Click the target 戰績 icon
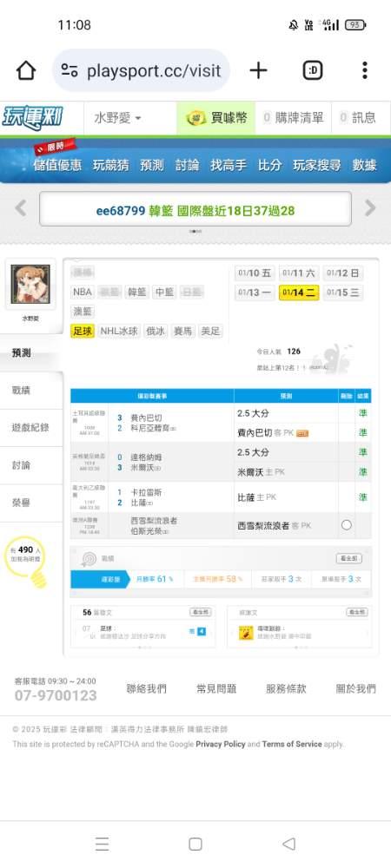The width and height of the screenshot is (391, 868). (x=89, y=558)
